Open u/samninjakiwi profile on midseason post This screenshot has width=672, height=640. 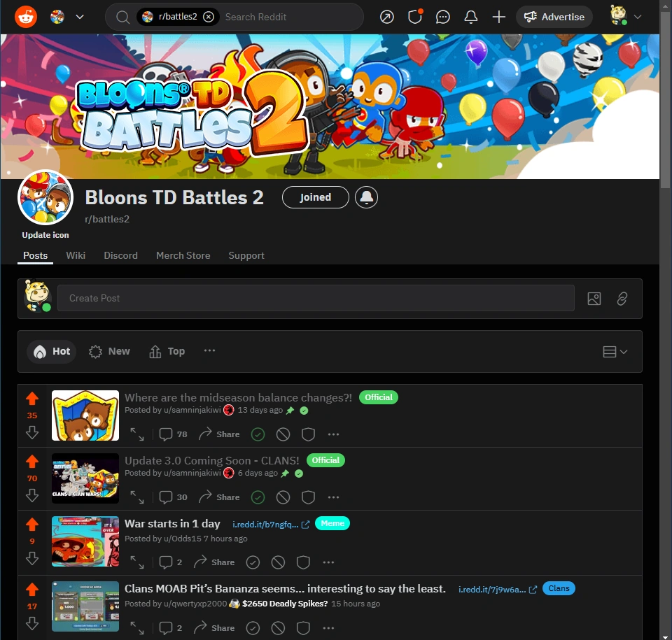tap(192, 410)
